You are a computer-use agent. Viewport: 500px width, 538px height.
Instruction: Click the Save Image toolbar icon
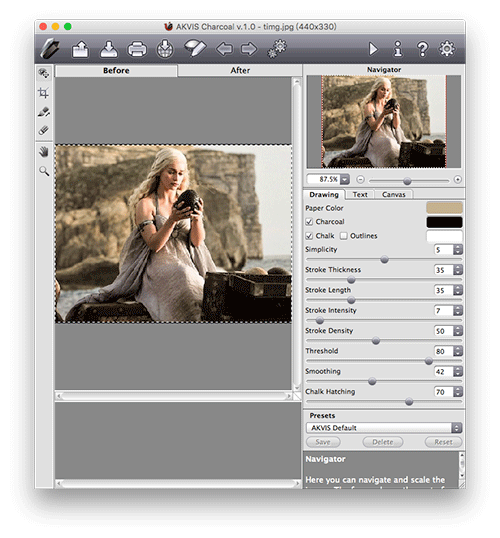tap(109, 49)
